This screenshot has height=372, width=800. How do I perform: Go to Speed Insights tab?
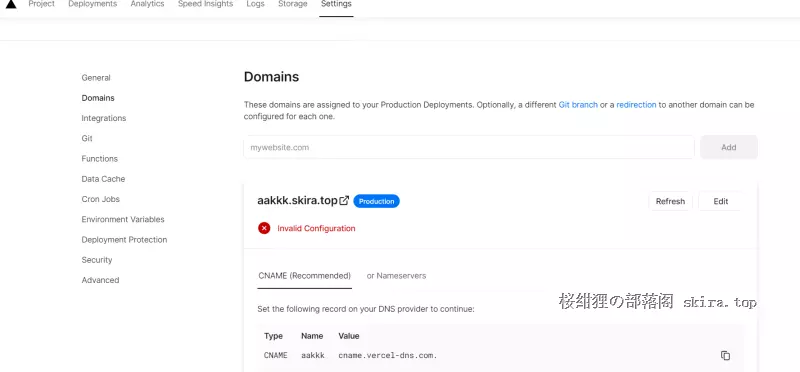(x=206, y=4)
